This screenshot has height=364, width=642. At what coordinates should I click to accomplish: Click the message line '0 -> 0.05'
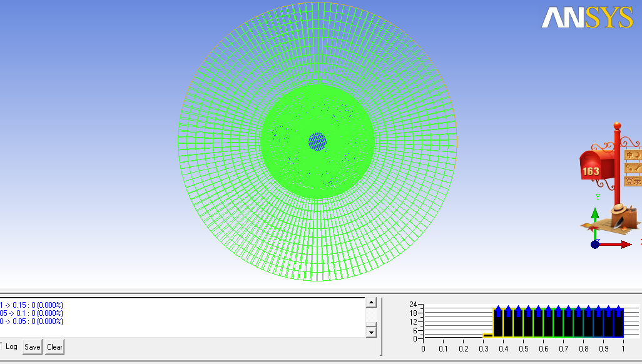[x=31, y=321]
